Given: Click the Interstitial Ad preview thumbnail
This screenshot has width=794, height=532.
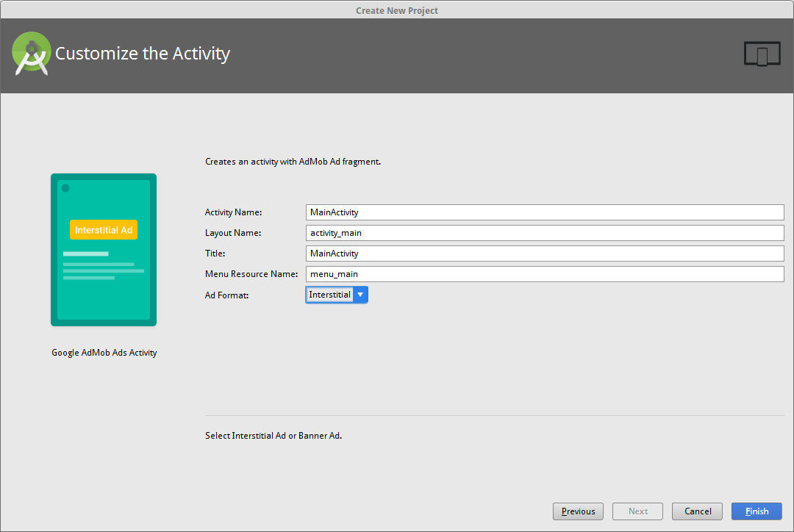Looking at the screenshot, I should point(103,250).
